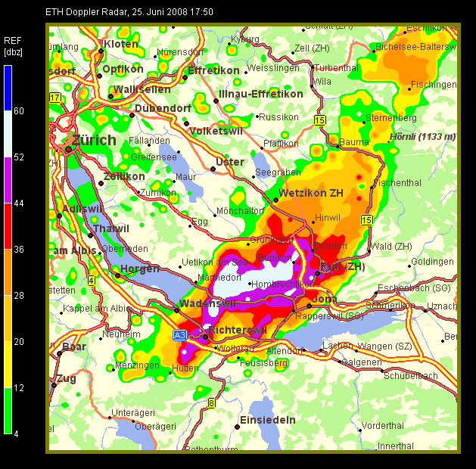Click the Zug town marker dot
This screenshot has width=476, height=469.
(54, 385)
